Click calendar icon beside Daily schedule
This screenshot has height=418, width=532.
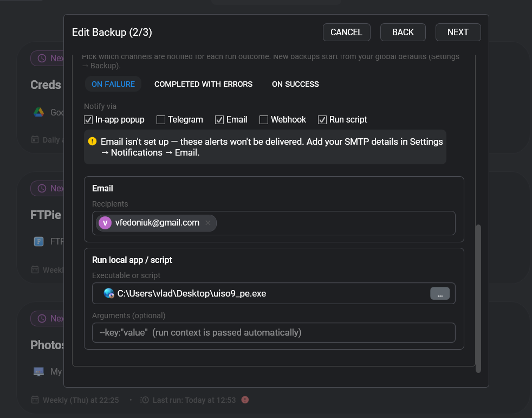(x=35, y=139)
